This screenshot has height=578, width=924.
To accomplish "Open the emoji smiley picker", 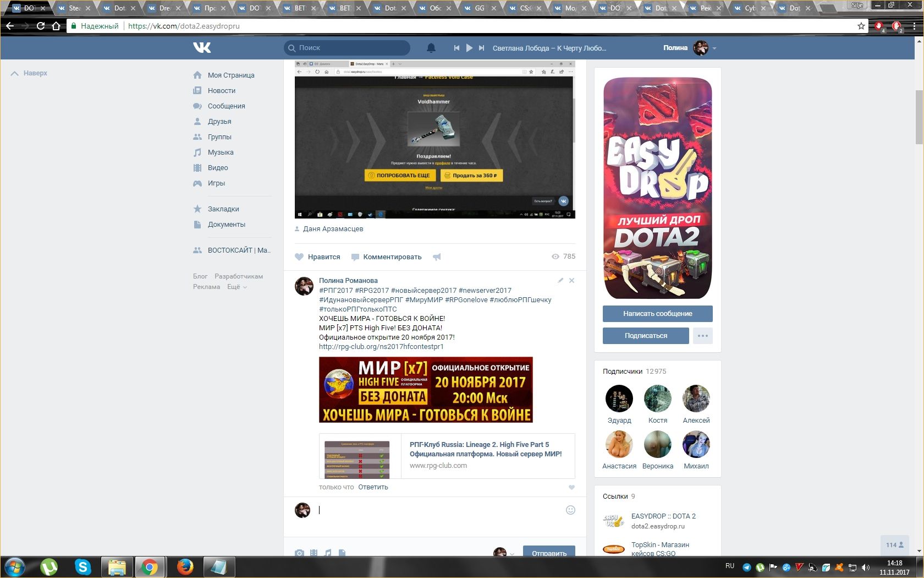I will coord(570,510).
